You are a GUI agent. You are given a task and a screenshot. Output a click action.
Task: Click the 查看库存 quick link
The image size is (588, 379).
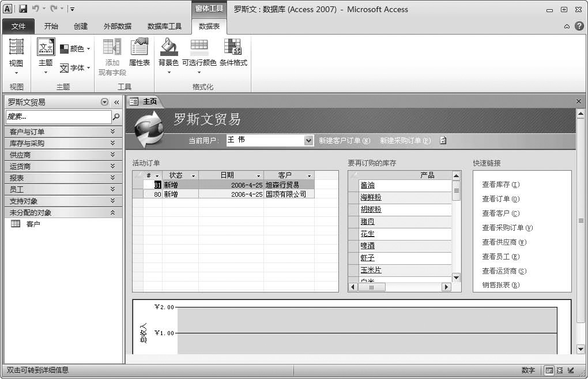pos(500,185)
